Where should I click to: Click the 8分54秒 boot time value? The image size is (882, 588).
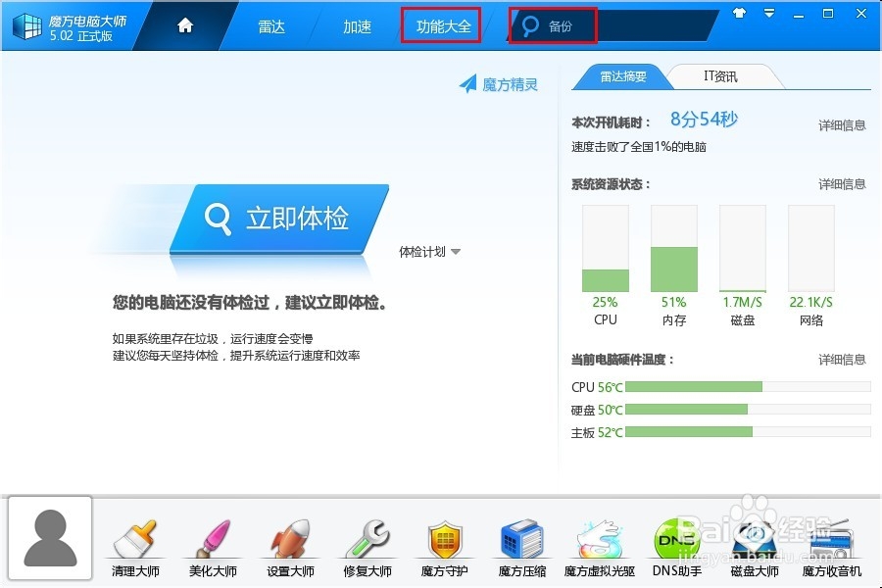pos(704,120)
